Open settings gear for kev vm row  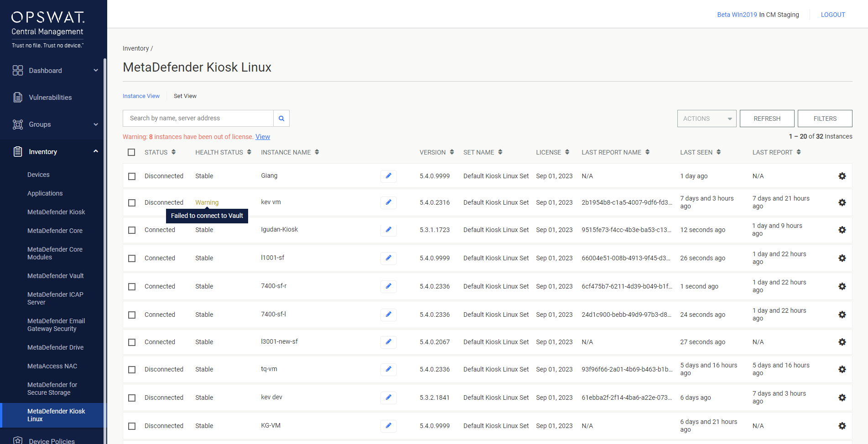click(842, 202)
